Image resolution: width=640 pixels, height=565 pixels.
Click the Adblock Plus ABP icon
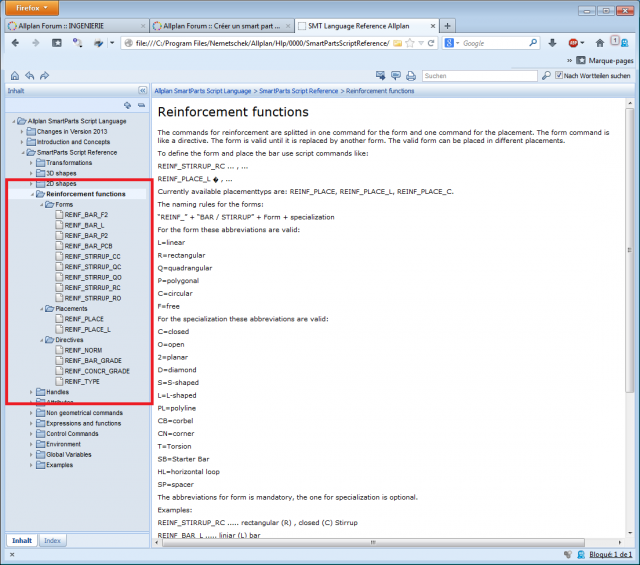point(573,43)
